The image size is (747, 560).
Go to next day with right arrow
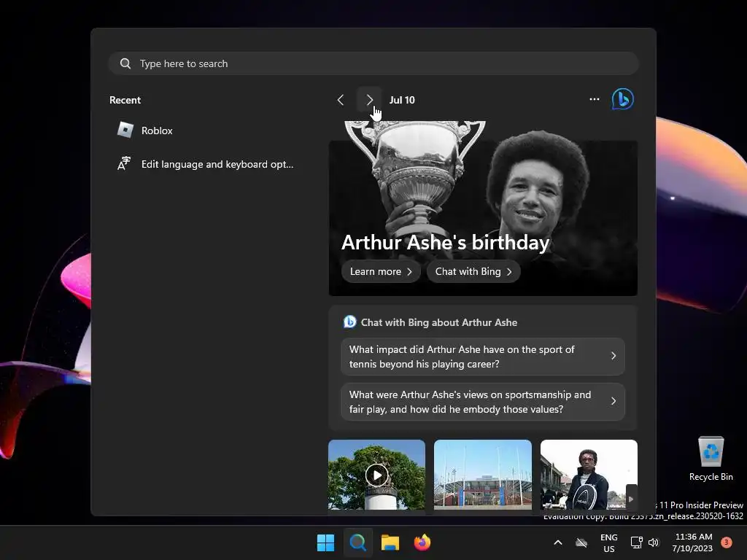pyautogui.click(x=369, y=100)
